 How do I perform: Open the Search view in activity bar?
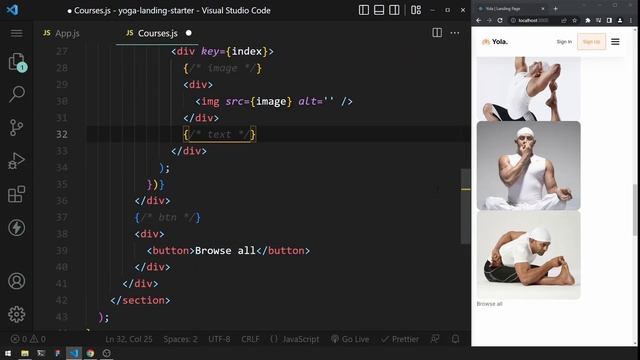(17, 94)
